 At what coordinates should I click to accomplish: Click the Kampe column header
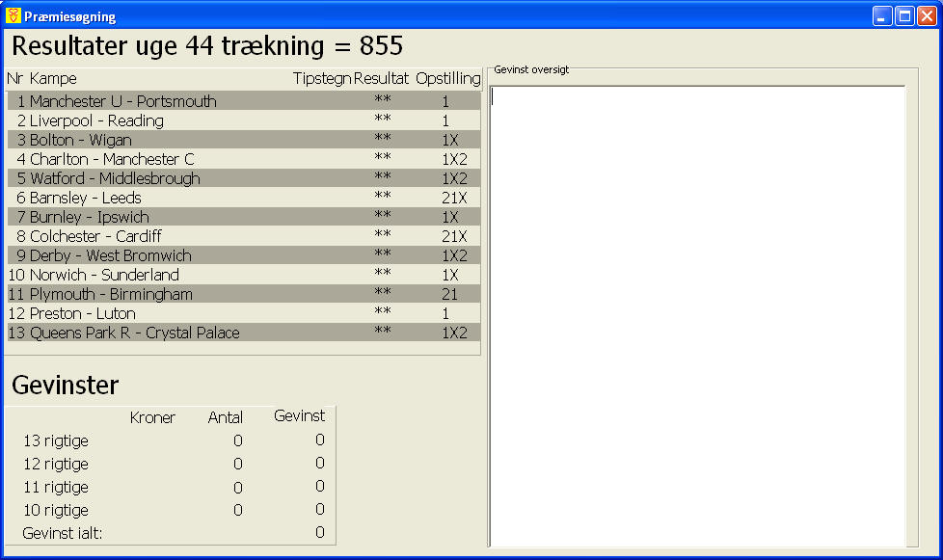53,79
